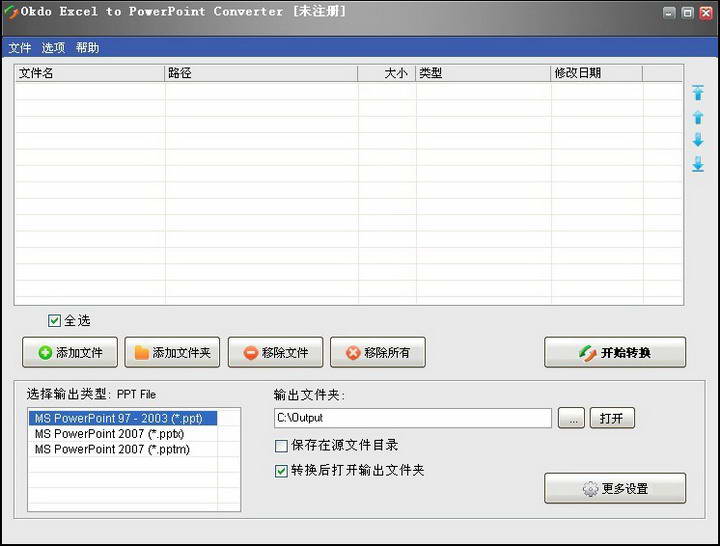
Task: Open the 帮助 menu
Action: coord(87,48)
